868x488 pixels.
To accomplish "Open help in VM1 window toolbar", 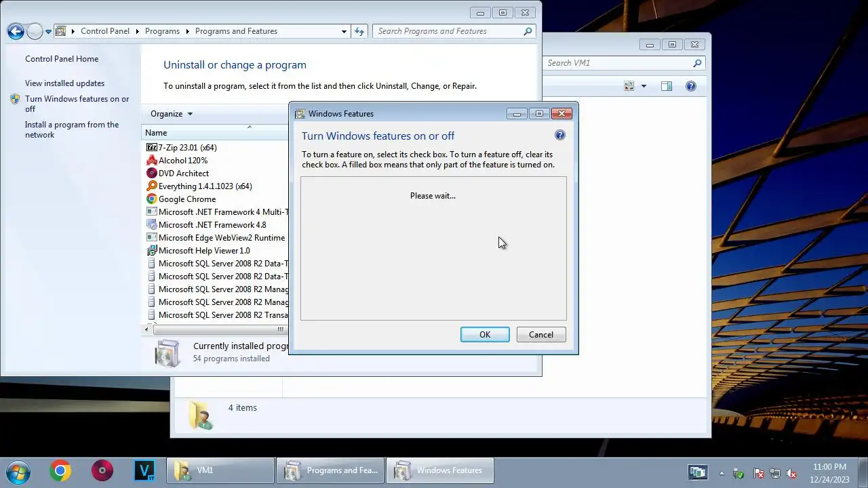I will tap(691, 86).
